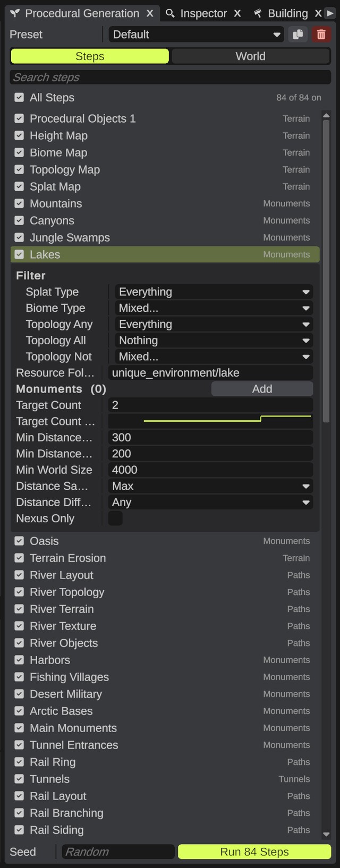Select the Fishing Villages step
Viewport: 340px width, 868px height.
pyautogui.click(x=165, y=677)
